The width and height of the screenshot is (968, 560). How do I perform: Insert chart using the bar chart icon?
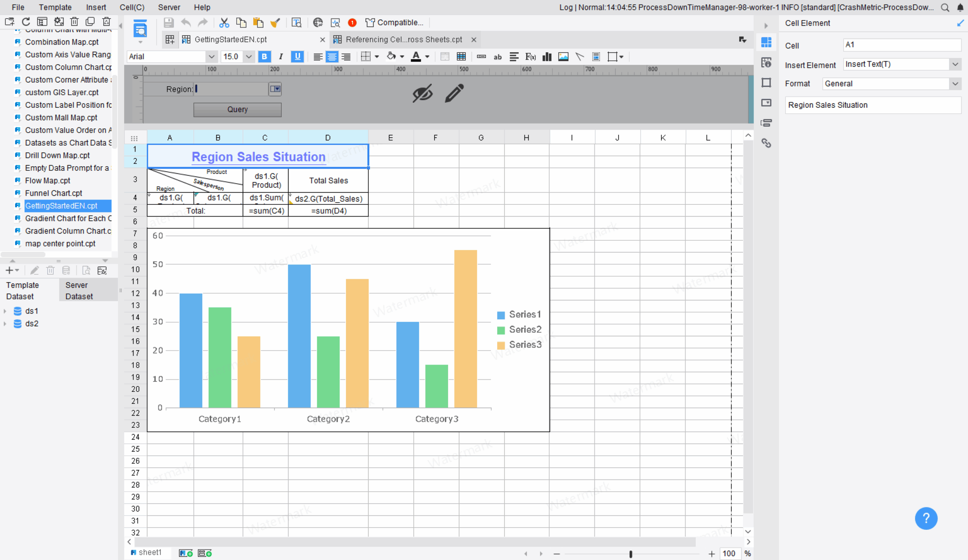(x=547, y=57)
